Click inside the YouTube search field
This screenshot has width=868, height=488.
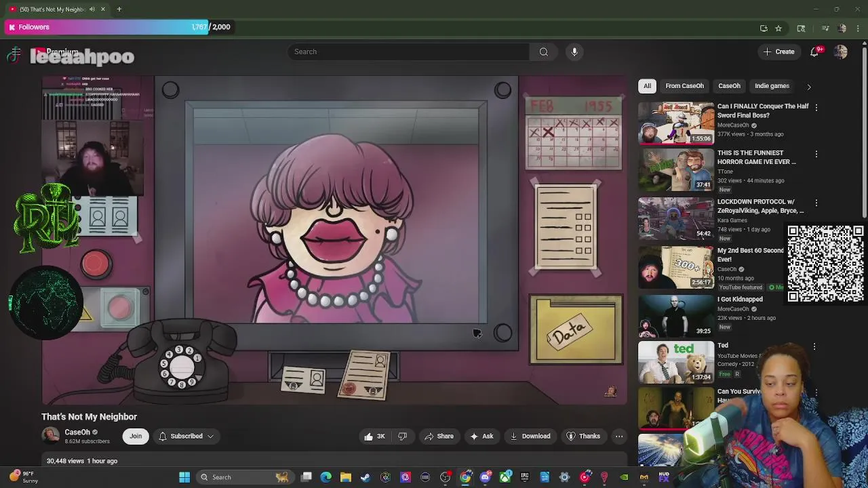pyautogui.click(x=408, y=52)
